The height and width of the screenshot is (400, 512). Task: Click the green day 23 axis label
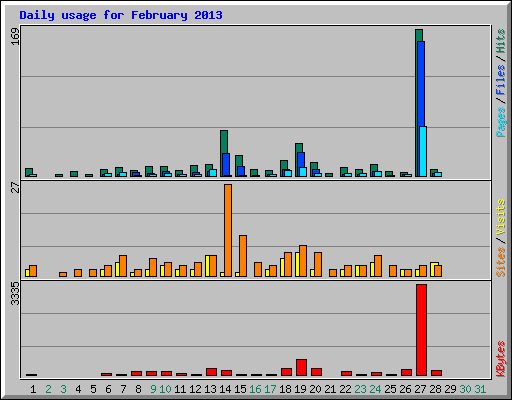pyautogui.click(x=360, y=389)
